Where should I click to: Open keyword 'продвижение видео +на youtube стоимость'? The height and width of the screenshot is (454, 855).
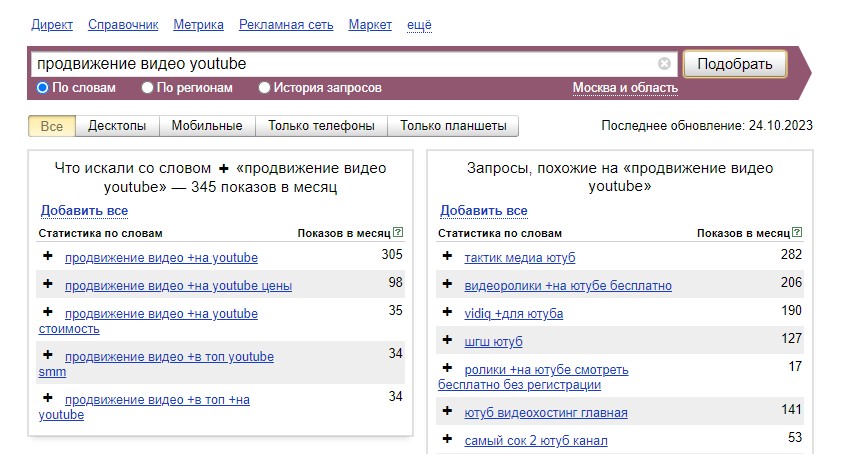pyautogui.click(x=148, y=321)
